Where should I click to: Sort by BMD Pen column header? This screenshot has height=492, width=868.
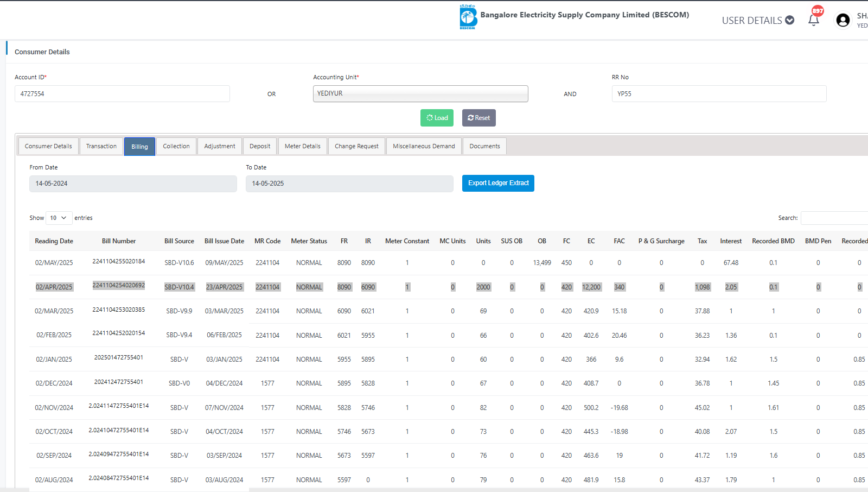pyautogui.click(x=818, y=241)
